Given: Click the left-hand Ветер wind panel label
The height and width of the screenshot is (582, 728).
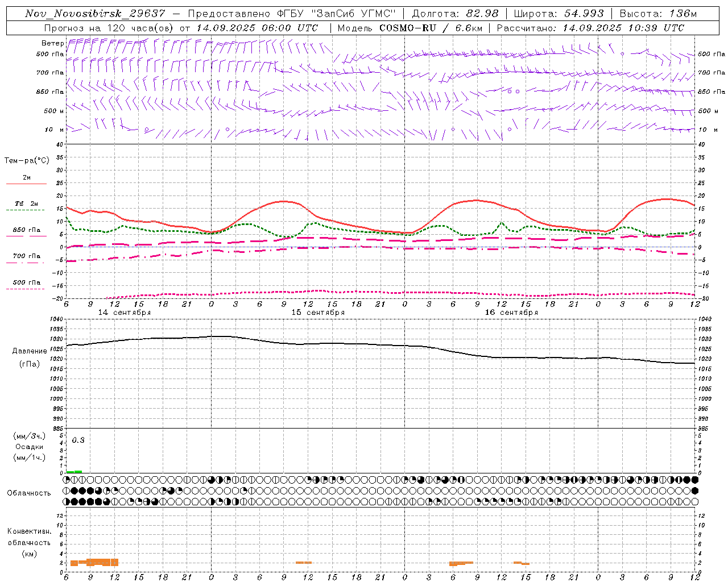Looking at the screenshot, I should (52, 43).
